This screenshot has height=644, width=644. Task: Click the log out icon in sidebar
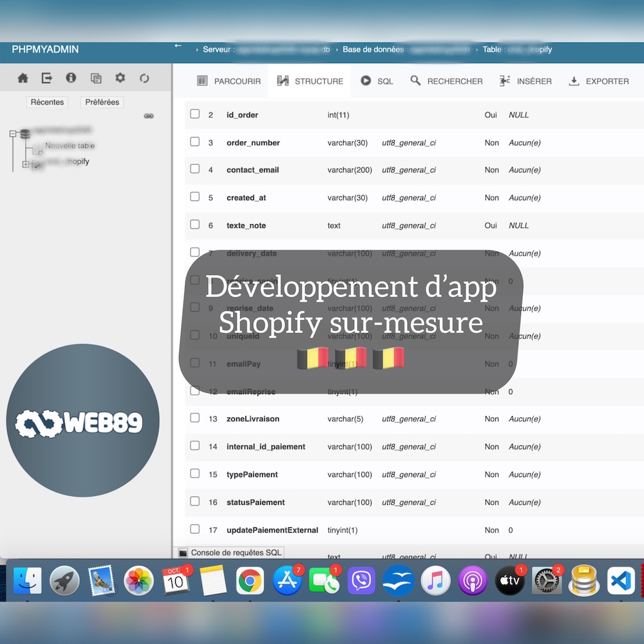47,78
